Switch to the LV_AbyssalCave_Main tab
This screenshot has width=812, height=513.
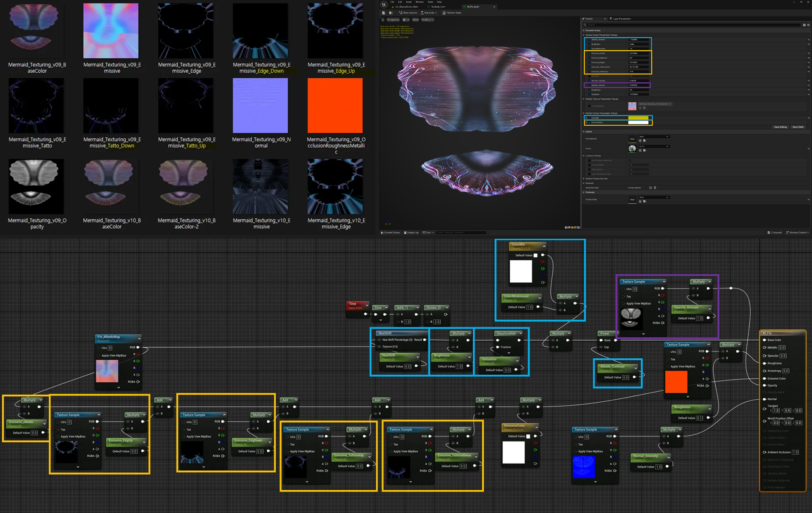(x=405, y=7)
